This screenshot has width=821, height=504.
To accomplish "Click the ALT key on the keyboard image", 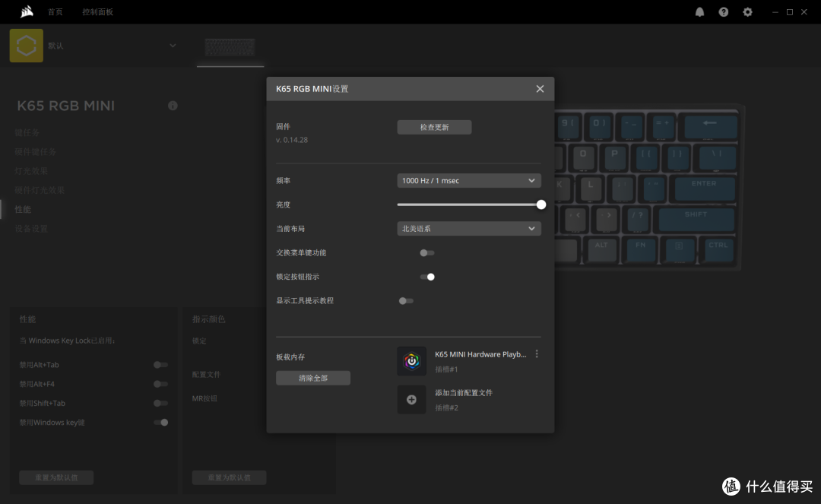I will point(601,249).
